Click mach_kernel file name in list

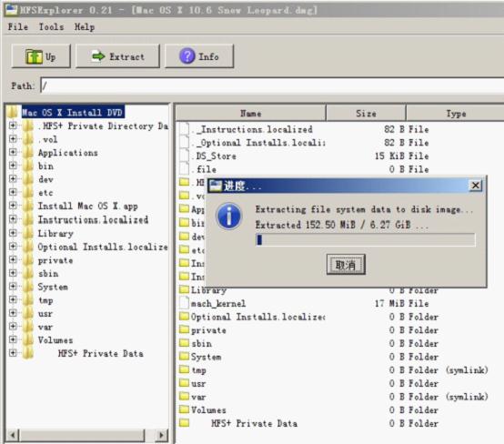point(218,303)
